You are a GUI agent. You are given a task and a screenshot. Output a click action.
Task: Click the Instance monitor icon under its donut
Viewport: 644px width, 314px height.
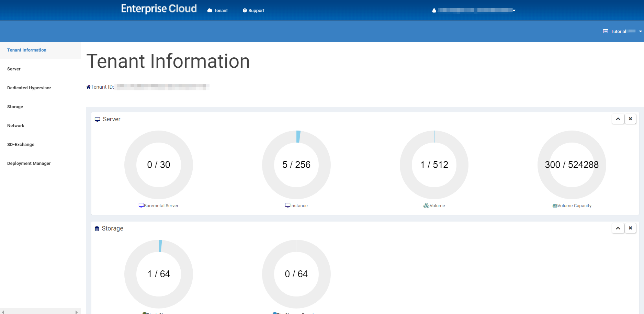click(x=287, y=205)
